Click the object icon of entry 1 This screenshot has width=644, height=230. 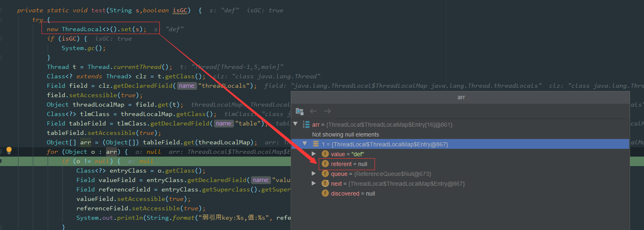coord(316,144)
